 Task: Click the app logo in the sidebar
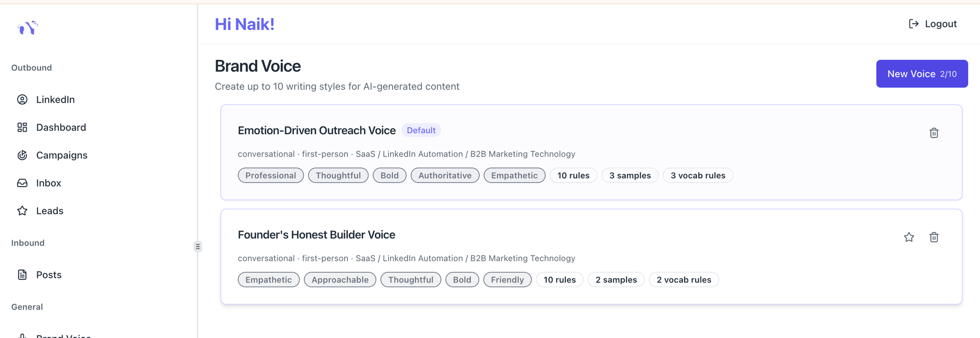coord(28,27)
